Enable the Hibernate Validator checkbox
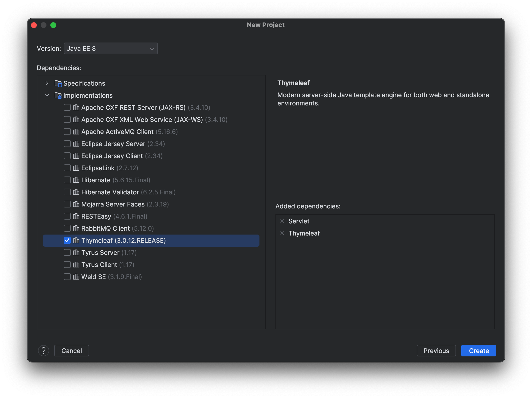The width and height of the screenshot is (532, 398). (x=67, y=192)
